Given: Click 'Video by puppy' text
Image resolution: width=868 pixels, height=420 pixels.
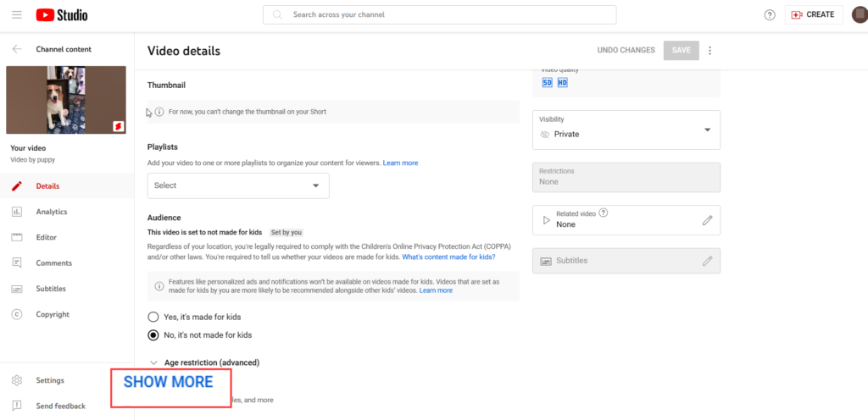Looking at the screenshot, I should (33, 160).
